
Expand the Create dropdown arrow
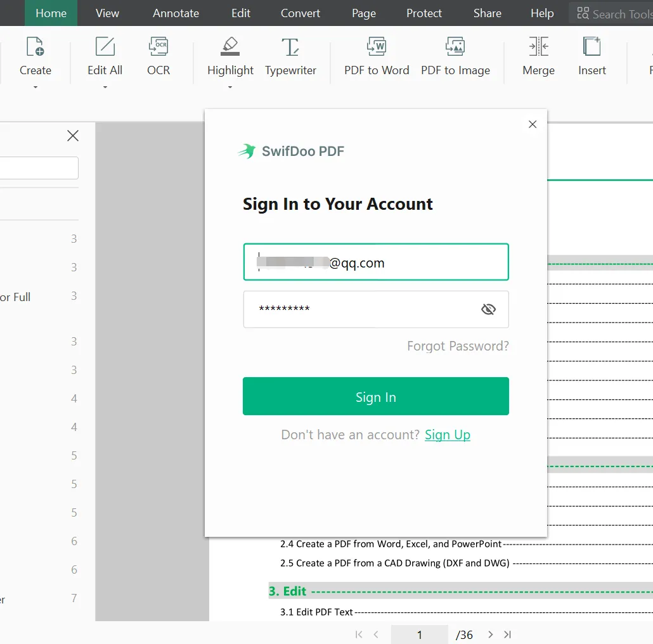[36, 87]
